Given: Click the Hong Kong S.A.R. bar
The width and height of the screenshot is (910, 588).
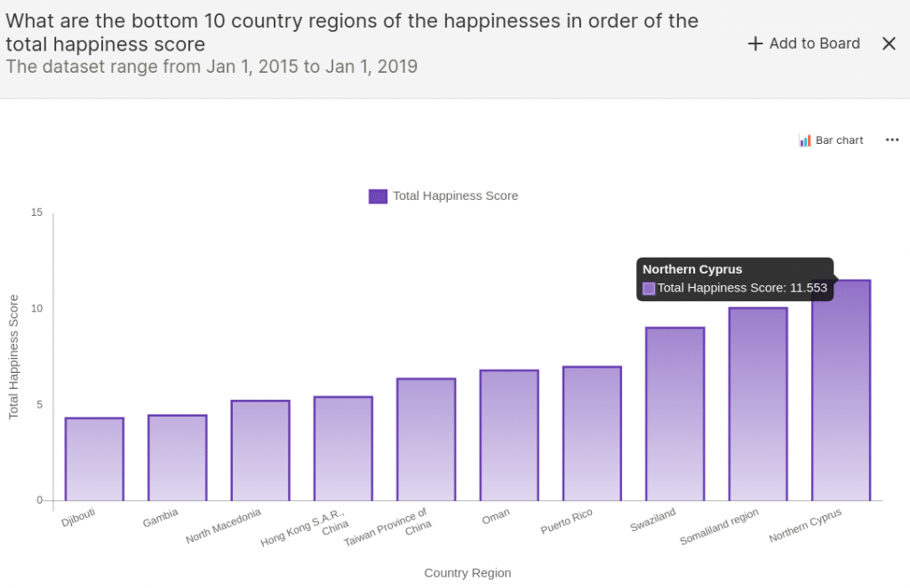Looking at the screenshot, I should coord(343,449).
